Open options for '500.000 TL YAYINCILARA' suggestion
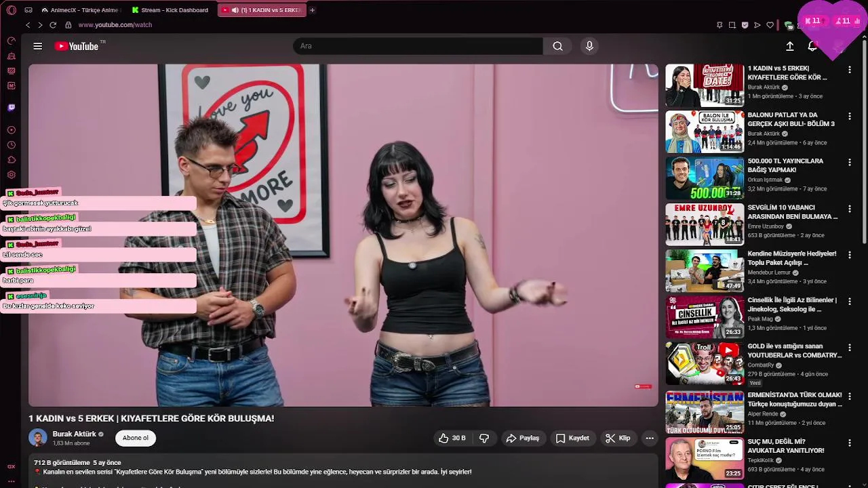This screenshot has height=488, width=868. point(850,162)
